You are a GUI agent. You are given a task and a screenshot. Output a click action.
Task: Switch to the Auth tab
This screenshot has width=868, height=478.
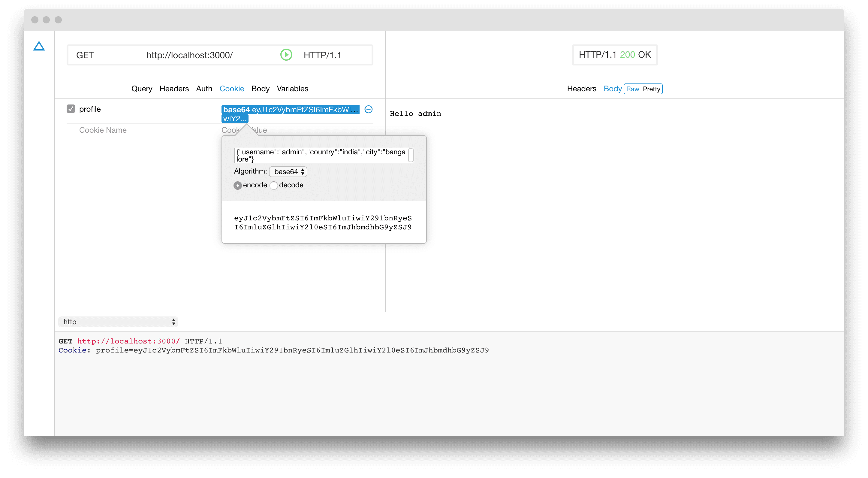click(x=204, y=89)
